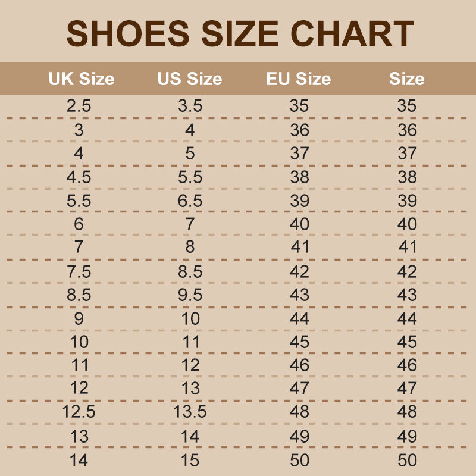
Task: Select the UK Size column header
Action: [82, 79]
